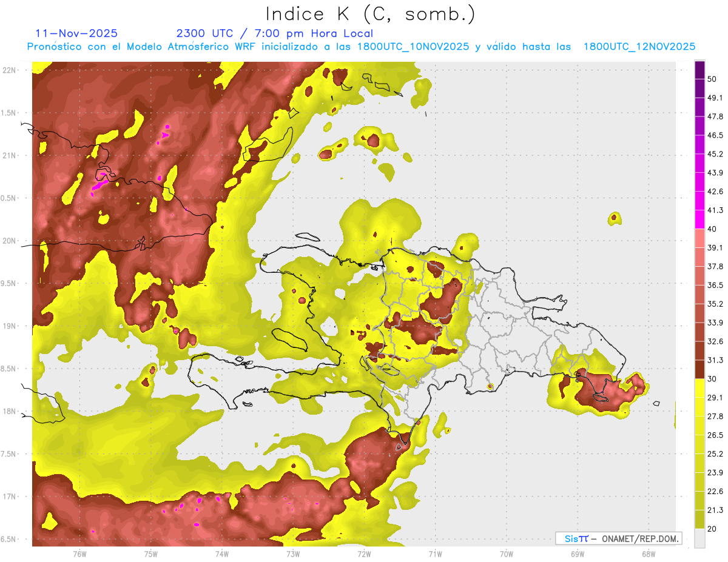Click the colorbar value 29.1
This screenshot has width=728, height=562.
click(x=715, y=398)
